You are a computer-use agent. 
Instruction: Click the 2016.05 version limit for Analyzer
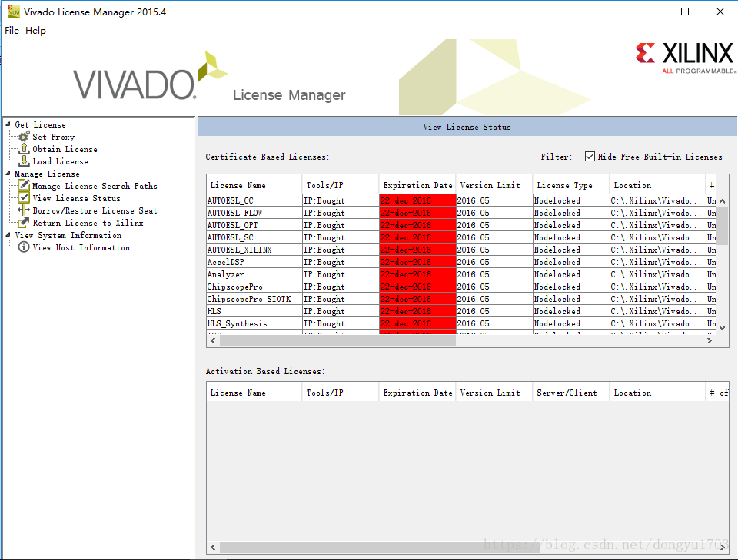494,274
